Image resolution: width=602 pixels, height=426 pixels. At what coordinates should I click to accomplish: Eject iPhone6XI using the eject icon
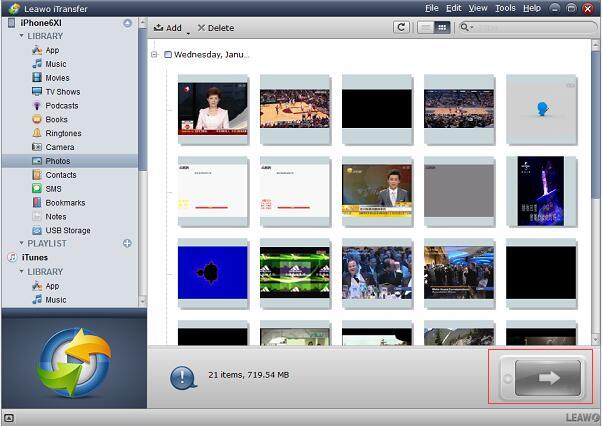point(127,23)
